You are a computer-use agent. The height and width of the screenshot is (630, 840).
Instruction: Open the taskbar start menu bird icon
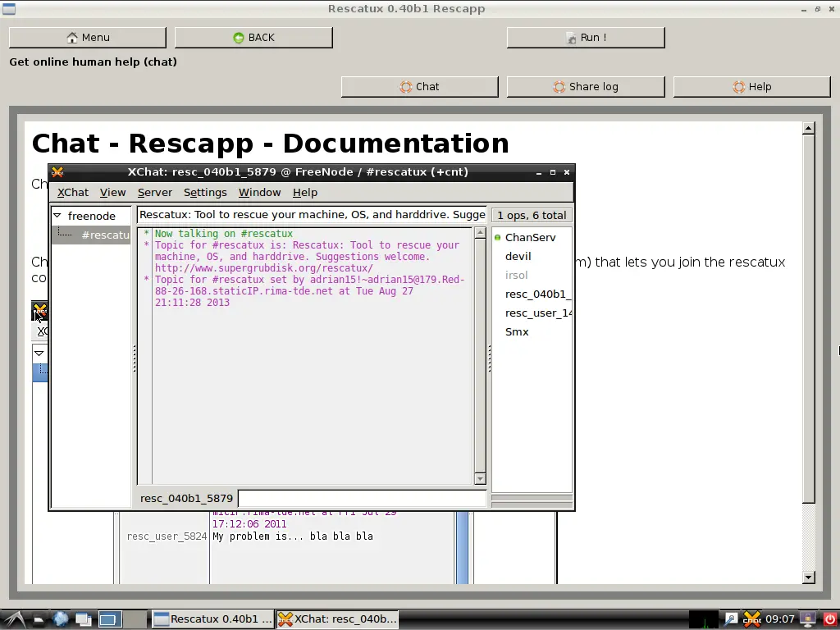point(15,619)
